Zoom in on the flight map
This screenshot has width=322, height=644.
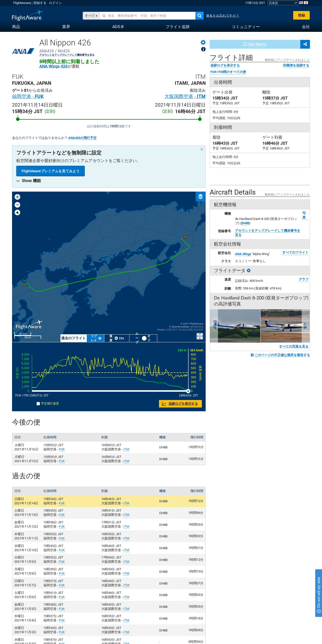17,197
